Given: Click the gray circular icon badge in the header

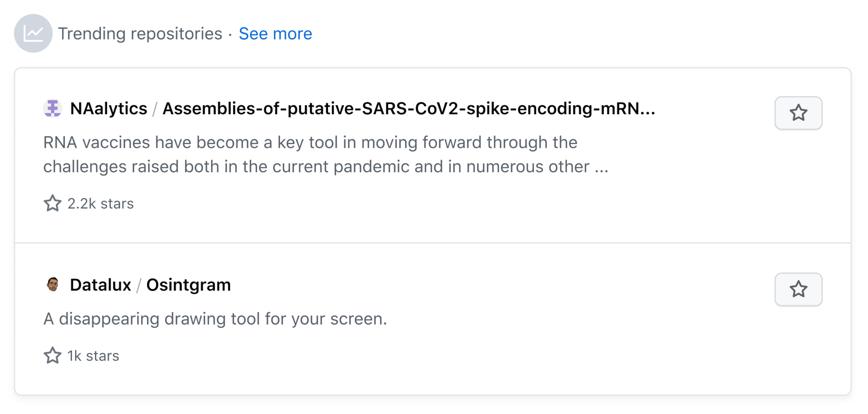Looking at the screenshot, I should (x=34, y=33).
